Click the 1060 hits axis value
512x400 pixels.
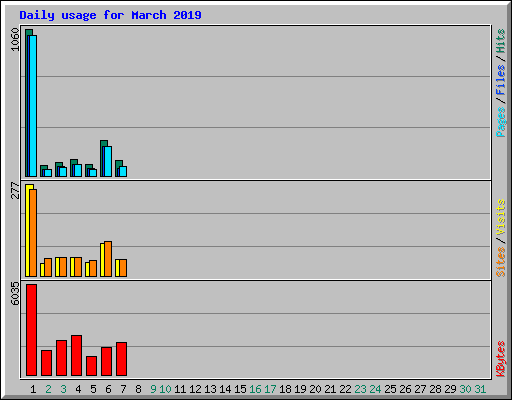tap(15, 40)
